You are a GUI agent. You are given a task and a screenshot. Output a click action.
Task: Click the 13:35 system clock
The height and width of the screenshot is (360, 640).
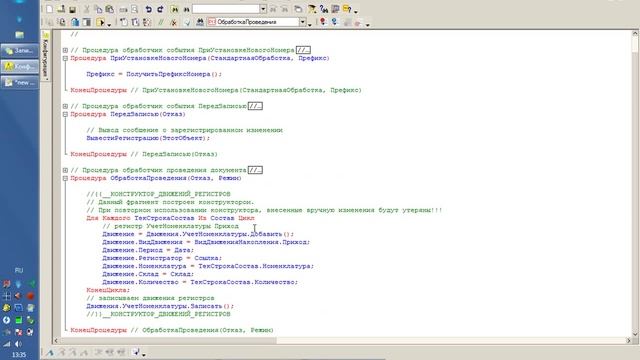point(19,355)
